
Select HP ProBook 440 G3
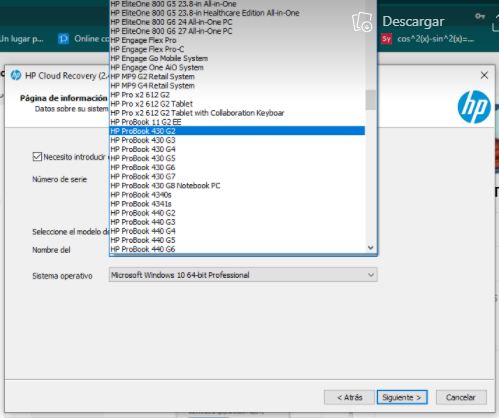pyautogui.click(x=237, y=222)
